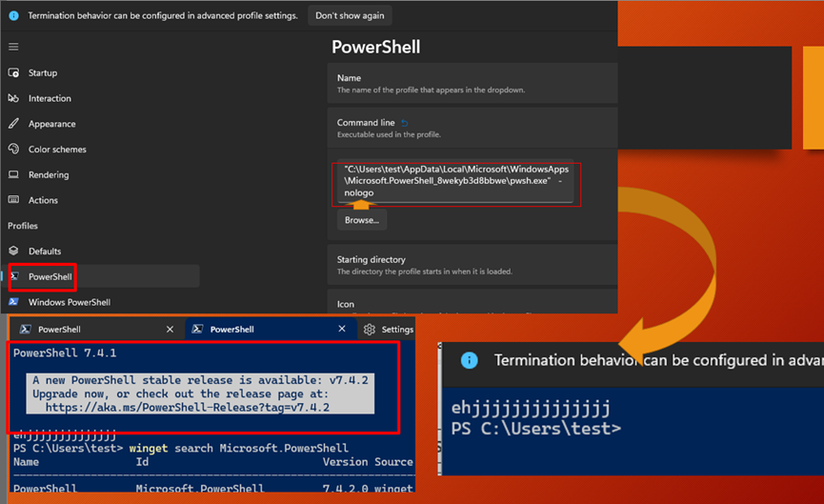Click the info icon in zoomed terminal
824x504 pixels.
point(470,360)
